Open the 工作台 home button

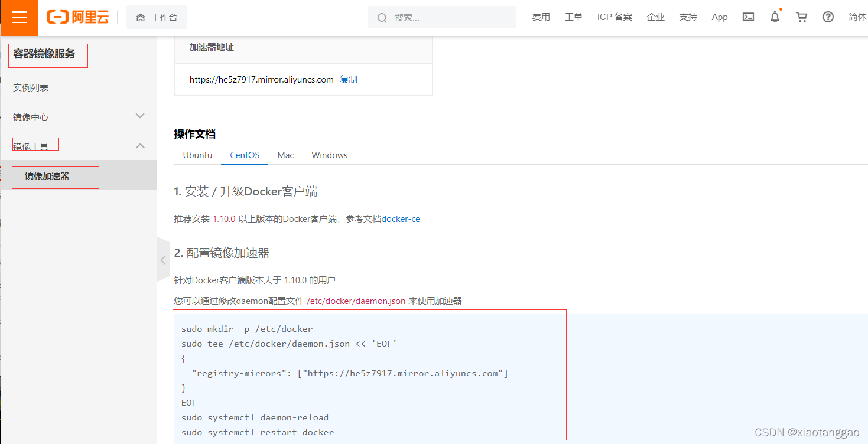157,17
